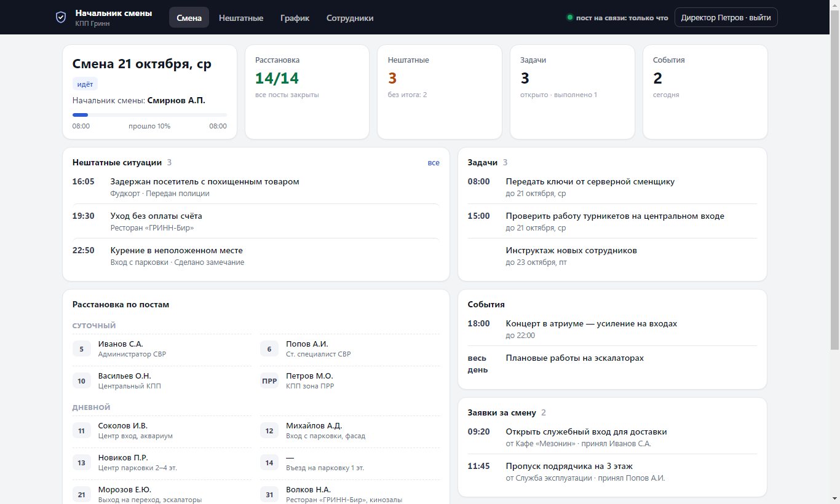The width and height of the screenshot is (840, 504).
Task: Click the Начальник смены app title
Action: pyautogui.click(x=114, y=12)
